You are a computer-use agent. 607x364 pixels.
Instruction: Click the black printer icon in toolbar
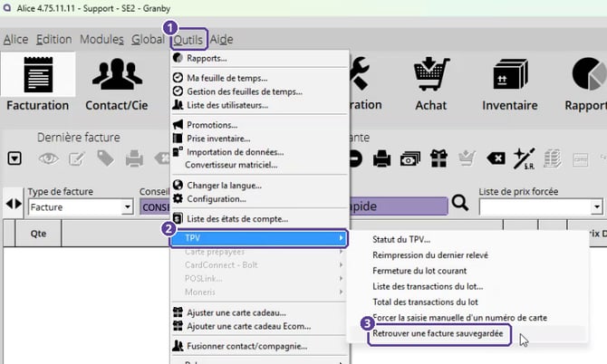coord(381,158)
